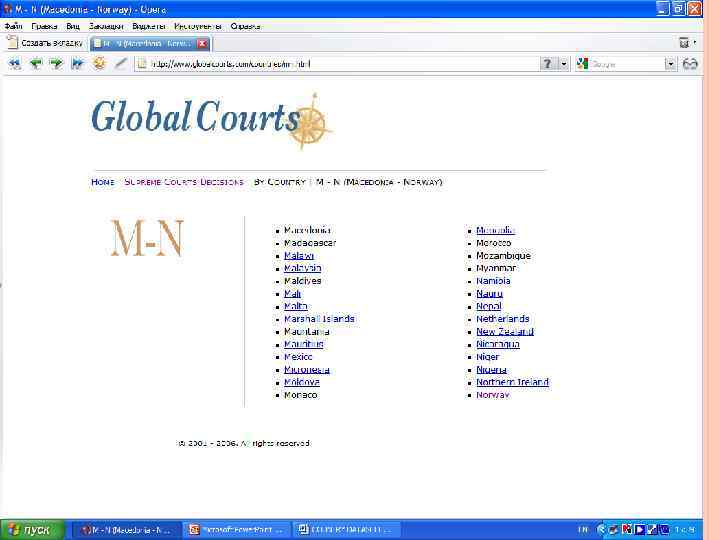Open the closed tabs trash can icon
The width and height of the screenshot is (720, 540).
click(x=684, y=43)
